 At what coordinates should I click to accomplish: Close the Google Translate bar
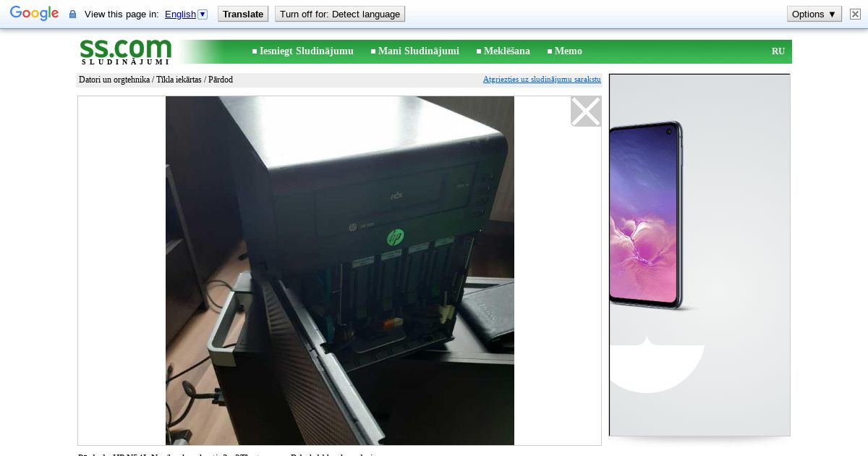855,14
